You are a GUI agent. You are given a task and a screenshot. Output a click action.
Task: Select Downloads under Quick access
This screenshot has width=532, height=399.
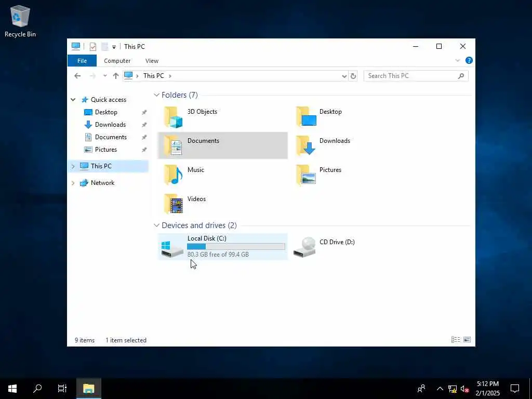click(110, 125)
